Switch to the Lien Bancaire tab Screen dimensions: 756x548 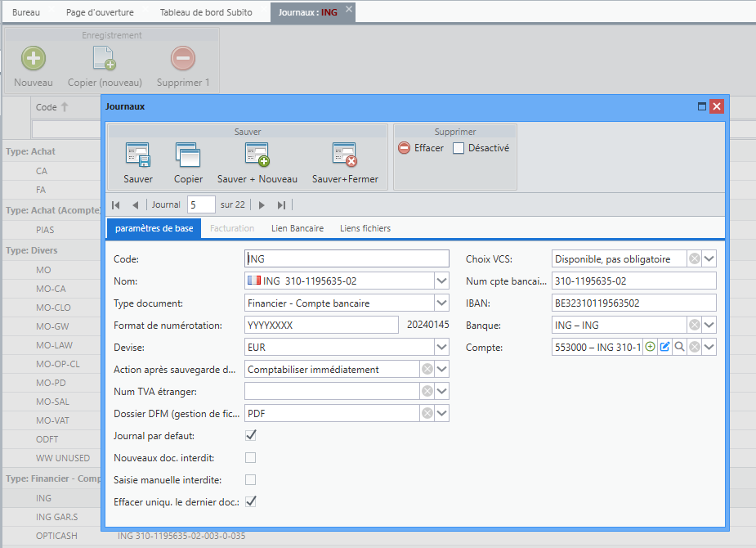tap(297, 228)
